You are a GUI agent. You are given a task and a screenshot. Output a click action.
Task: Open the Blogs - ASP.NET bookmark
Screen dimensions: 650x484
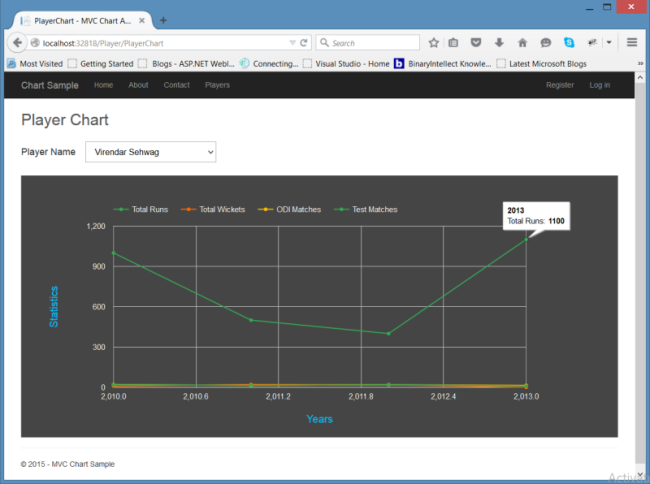(x=187, y=64)
